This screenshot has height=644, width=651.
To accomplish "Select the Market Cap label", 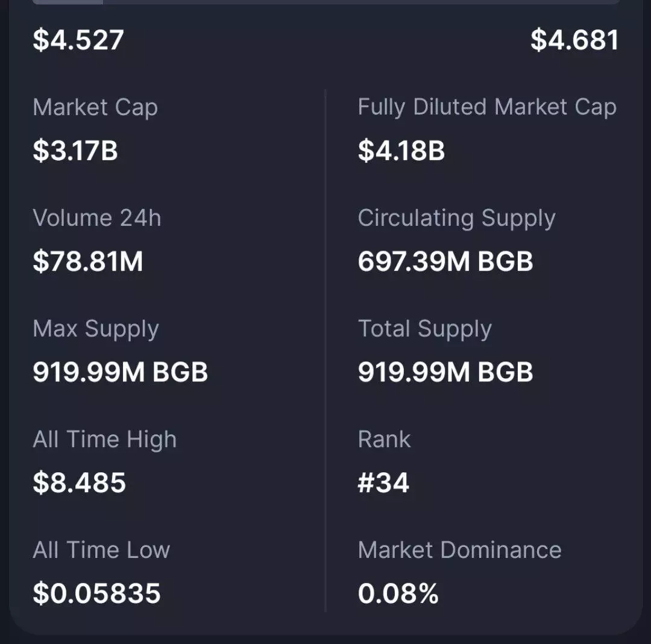I will pyautogui.click(x=95, y=108).
